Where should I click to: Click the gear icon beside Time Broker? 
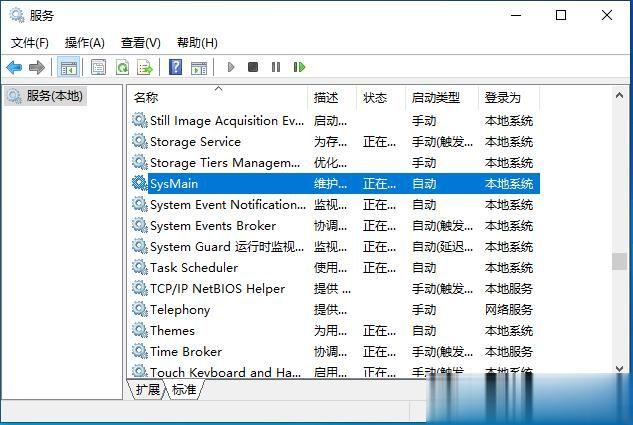tap(140, 351)
